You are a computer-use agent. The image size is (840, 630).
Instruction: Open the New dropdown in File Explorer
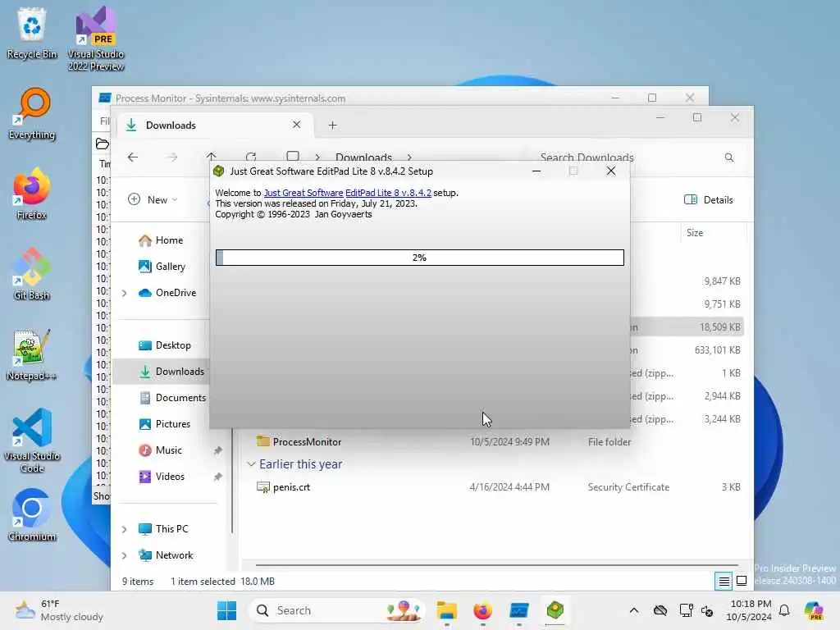pyautogui.click(x=153, y=200)
